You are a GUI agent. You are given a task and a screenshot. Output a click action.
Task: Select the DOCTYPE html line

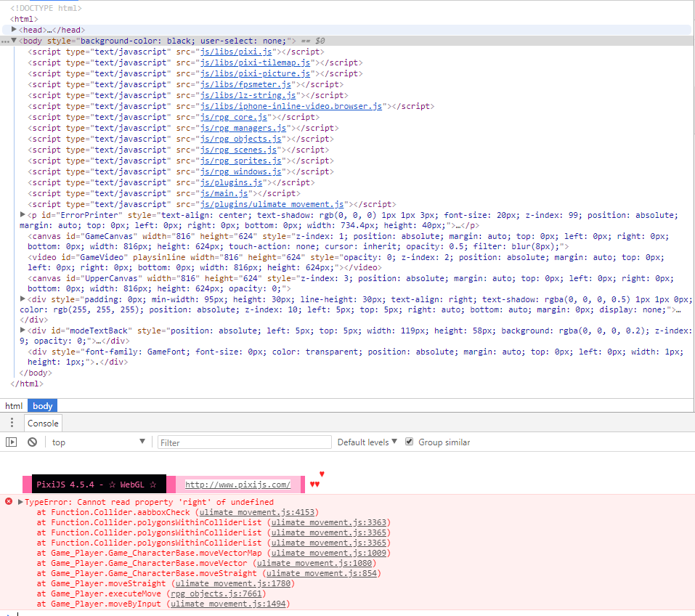(x=46, y=8)
